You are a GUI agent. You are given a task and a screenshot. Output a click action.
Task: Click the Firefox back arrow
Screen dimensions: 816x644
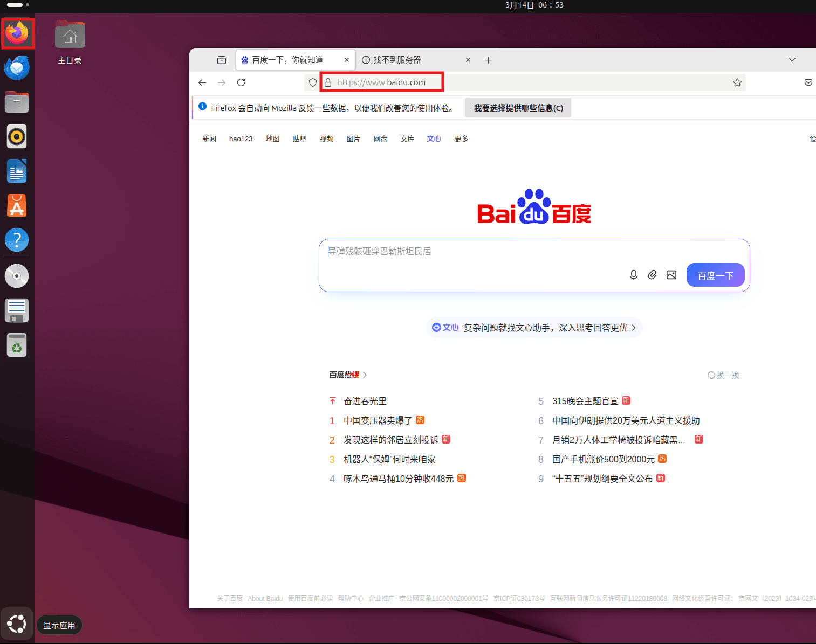(x=202, y=82)
